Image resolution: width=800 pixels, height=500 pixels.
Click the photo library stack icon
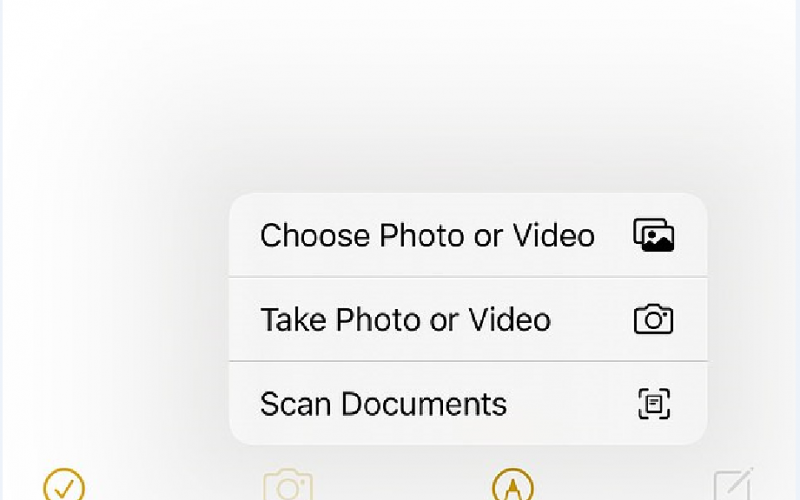pyautogui.click(x=654, y=235)
